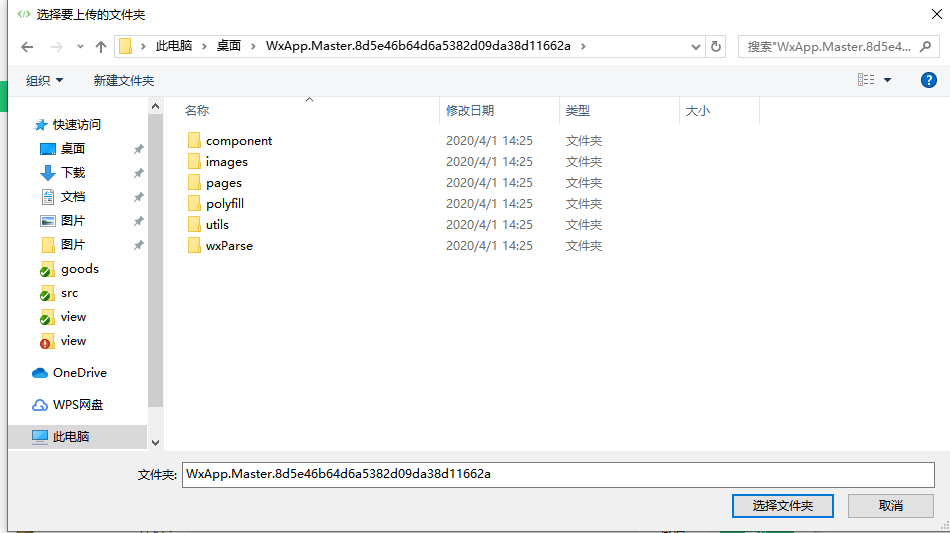Navigate to 桌面 in address breadcrumb
This screenshot has height=533, width=950.
(x=229, y=46)
